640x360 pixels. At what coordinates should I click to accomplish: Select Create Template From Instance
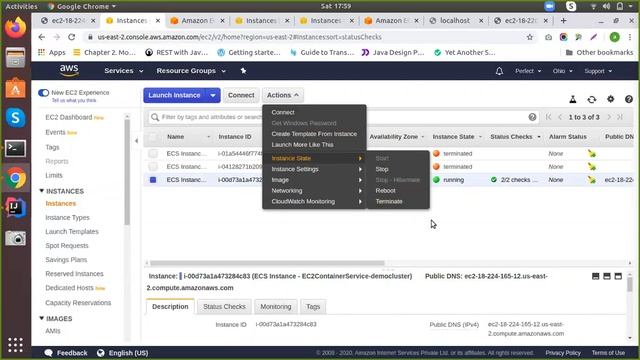click(x=314, y=134)
